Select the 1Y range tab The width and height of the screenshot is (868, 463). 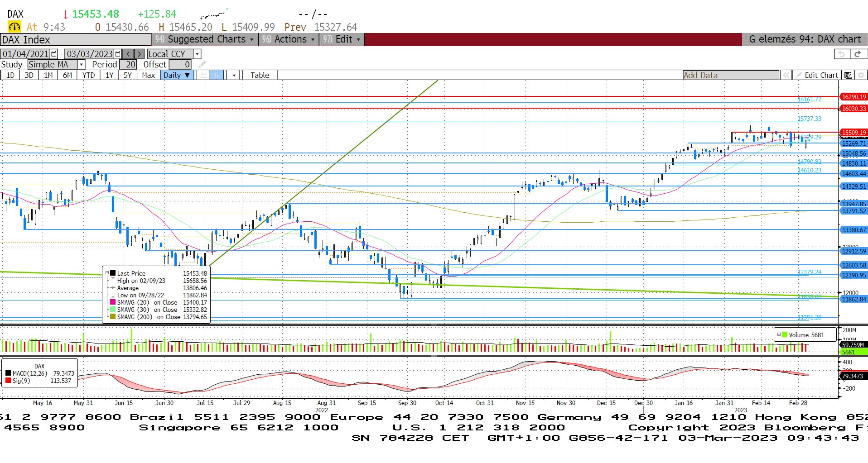109,75
